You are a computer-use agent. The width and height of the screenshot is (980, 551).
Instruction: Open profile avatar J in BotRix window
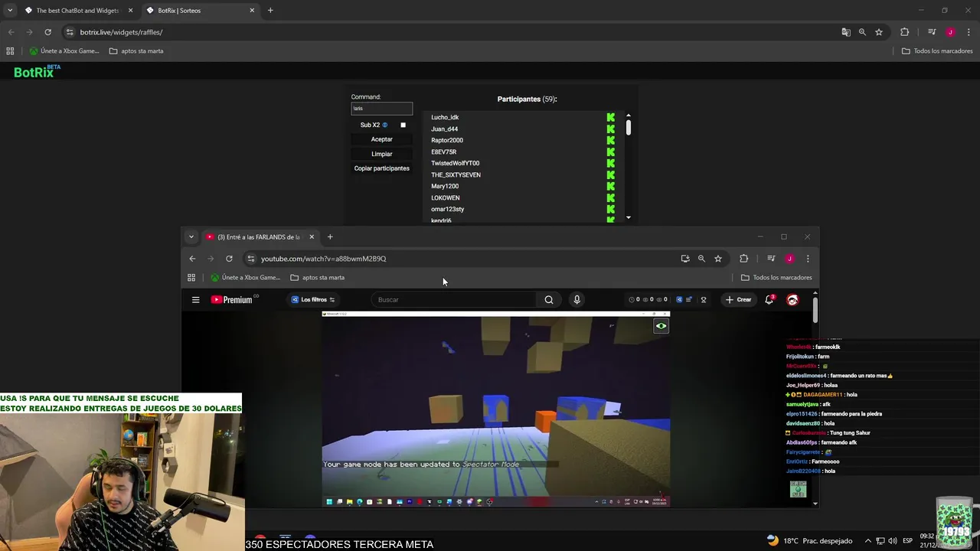tap(950, 32)
